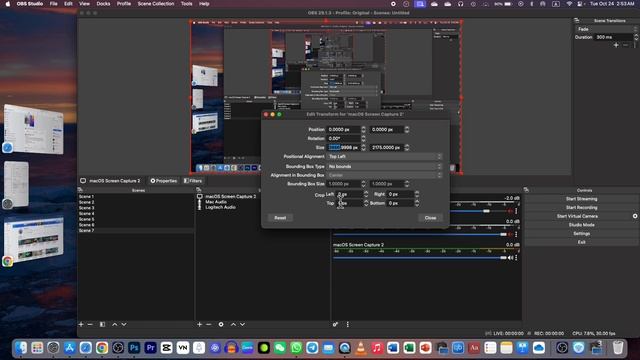640x360 pixels.
Task: Open Telegram from the Dock
Action: click(x=312, y=347)
